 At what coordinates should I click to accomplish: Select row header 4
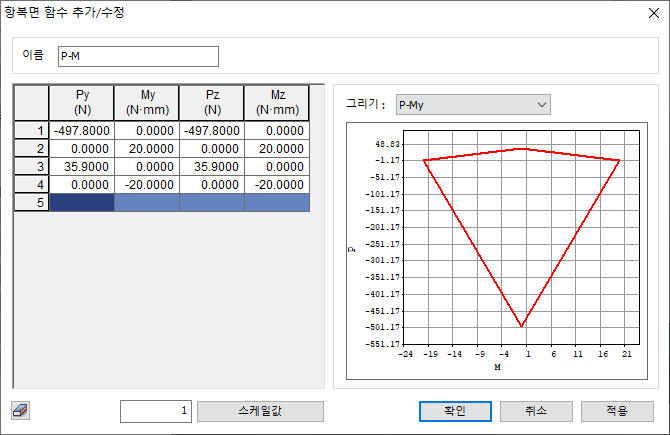coord(32,184)
